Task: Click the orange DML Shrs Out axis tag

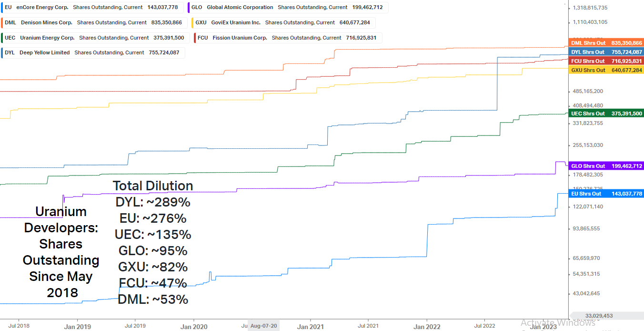Action: click(x=606, y=43)
